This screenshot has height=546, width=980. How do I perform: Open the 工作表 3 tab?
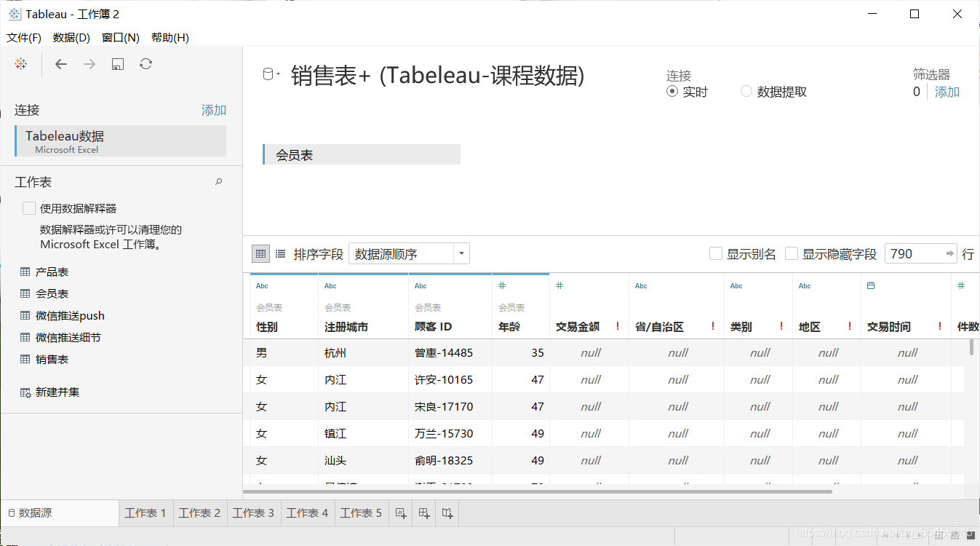pyautogui.click(x=253, y=513)
